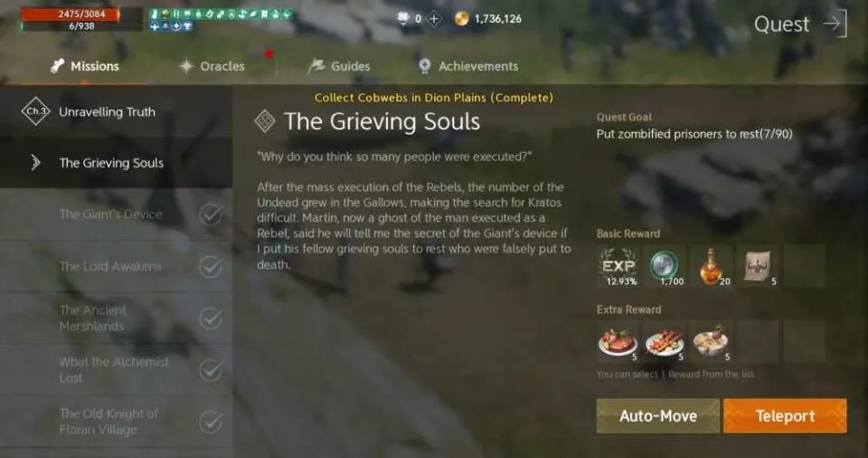This screenshot has width=868, height=458.
Task: Open the Achievements tab
Action: click(469, 66)
